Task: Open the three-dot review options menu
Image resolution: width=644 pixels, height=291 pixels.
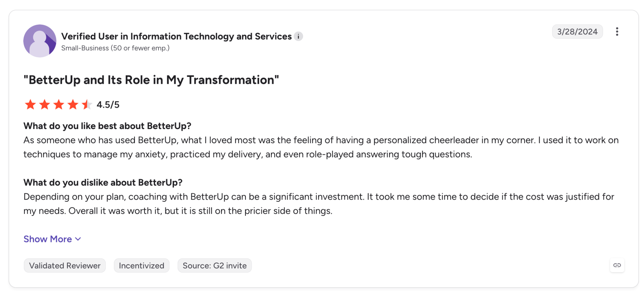Action: [x=617, y=32]
